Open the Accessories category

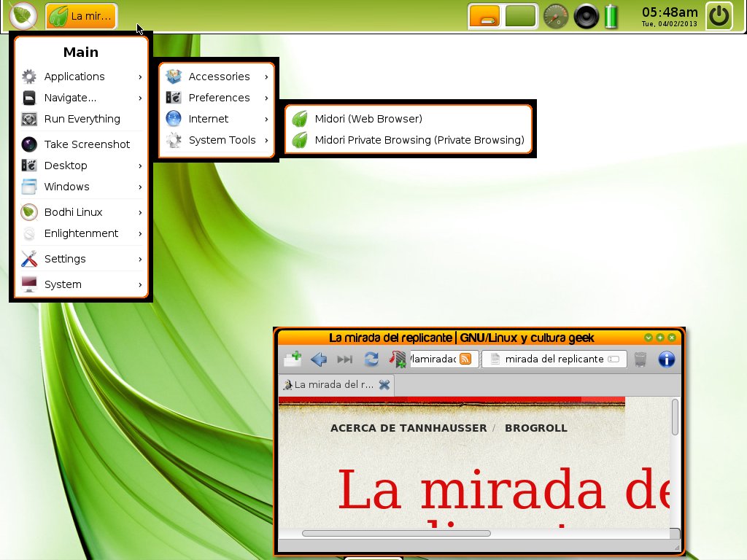(217, 77)
